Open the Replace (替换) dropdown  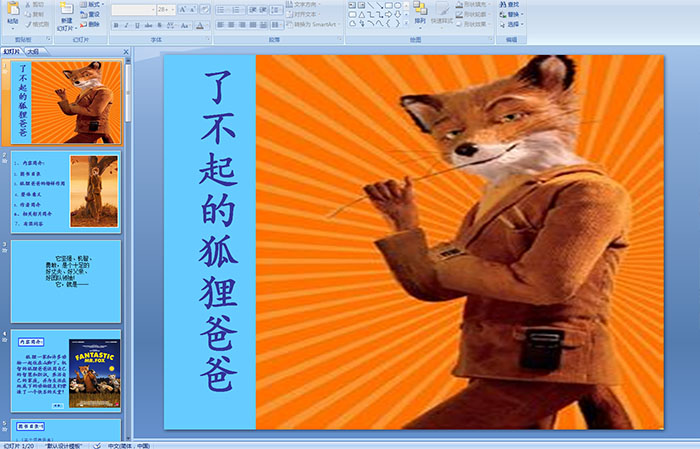(512, 14)
